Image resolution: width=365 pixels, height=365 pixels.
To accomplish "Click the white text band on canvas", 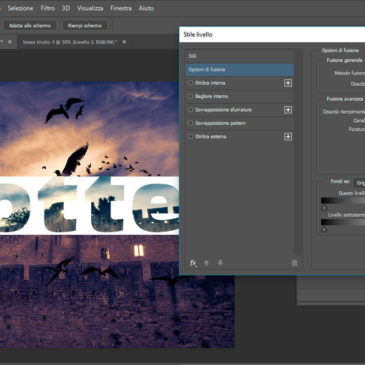I will click(89, 205).
